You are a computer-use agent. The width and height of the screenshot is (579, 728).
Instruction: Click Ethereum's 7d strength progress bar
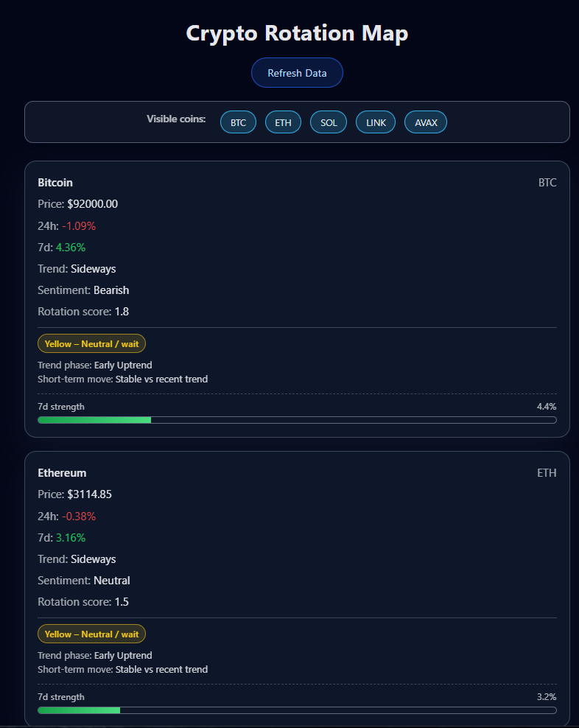[x=297, y=710]
